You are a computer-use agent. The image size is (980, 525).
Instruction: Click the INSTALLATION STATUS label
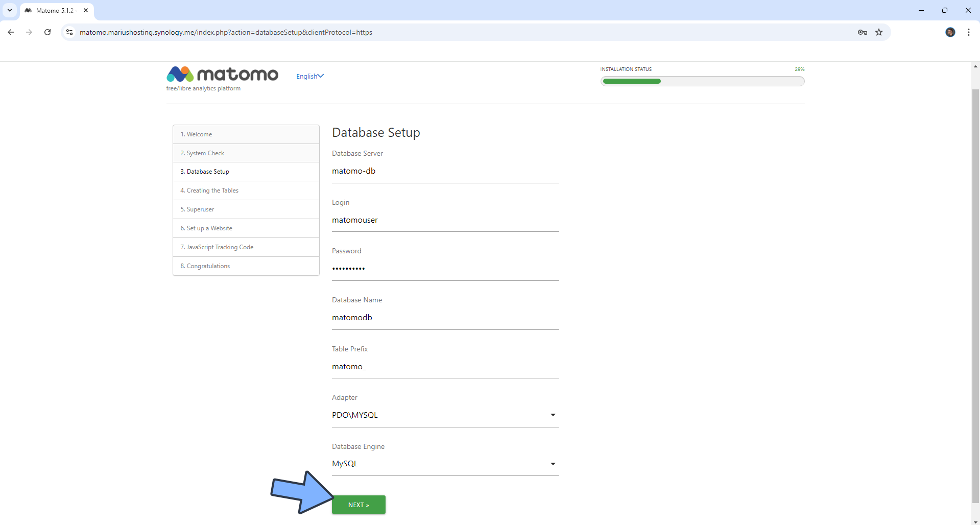click(626, 69)
